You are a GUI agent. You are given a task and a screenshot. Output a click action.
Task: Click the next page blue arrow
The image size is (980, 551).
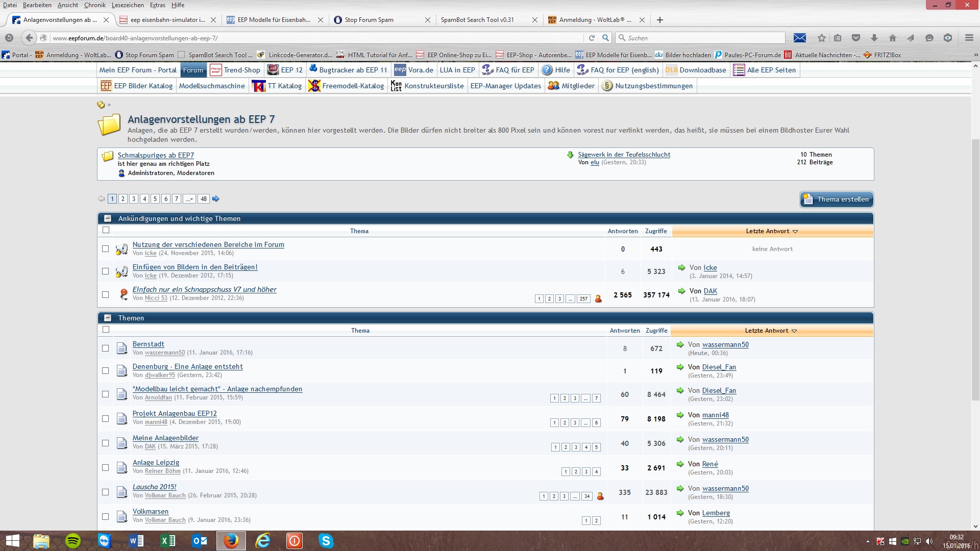[x=215, y=199]
